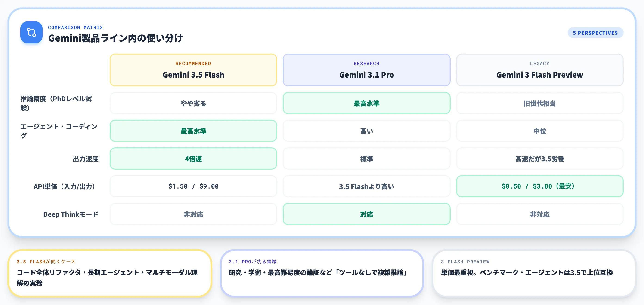Click the row label エージェント・コーディング

point(59,131)
